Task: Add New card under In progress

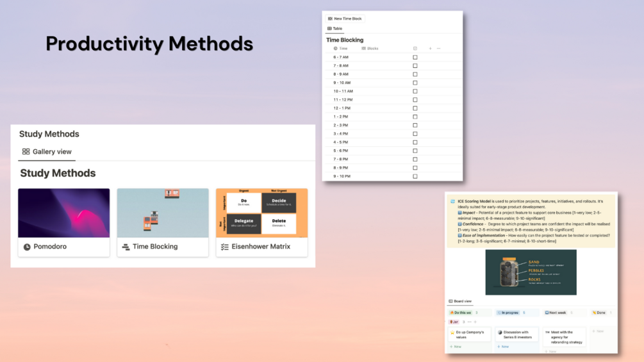Action: [x=503, y=347]
